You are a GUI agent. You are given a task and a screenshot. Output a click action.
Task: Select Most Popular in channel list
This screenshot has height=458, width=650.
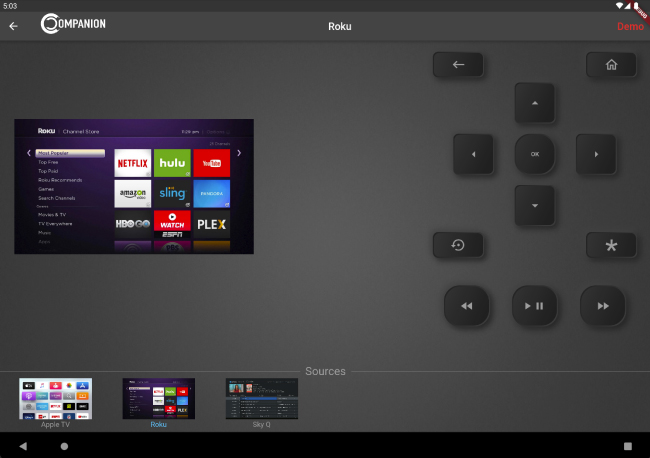click(x=70, y=153)
